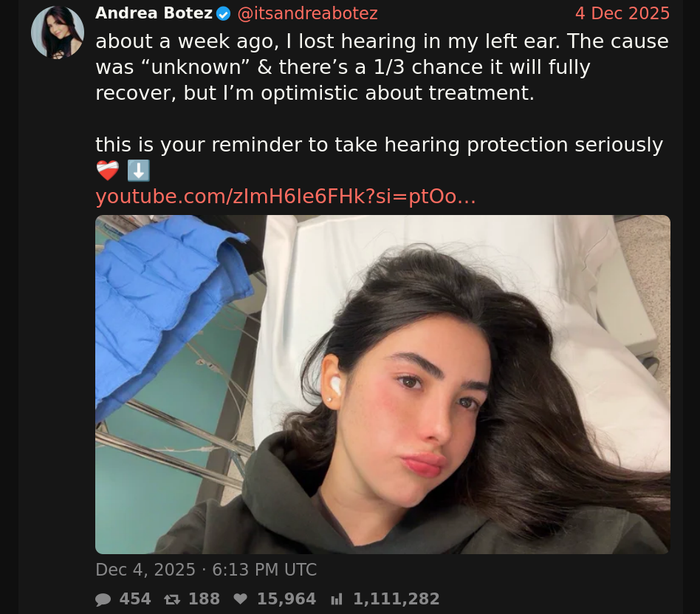Click the 15,964 likes count
Screen dimensions: 700x614
(x=286, y=598)
